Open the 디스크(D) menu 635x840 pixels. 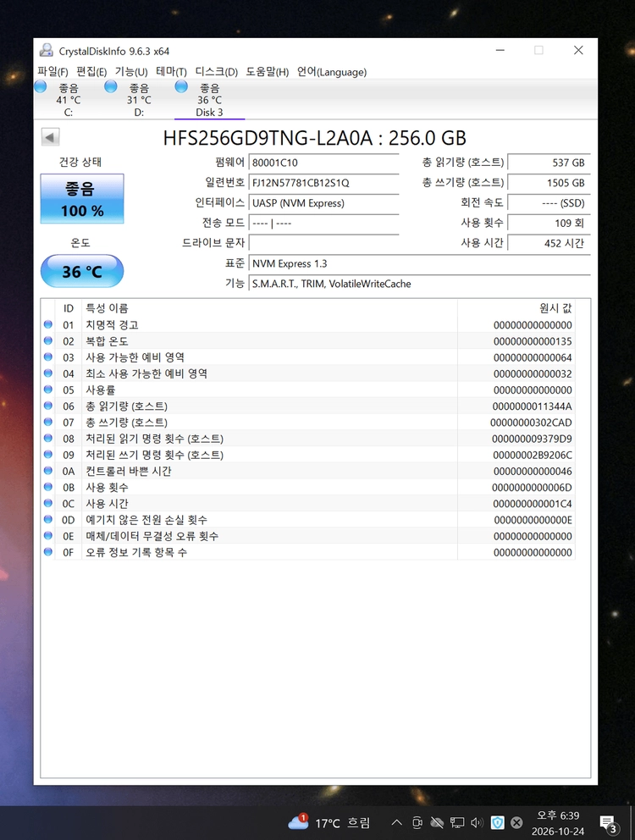217,72
